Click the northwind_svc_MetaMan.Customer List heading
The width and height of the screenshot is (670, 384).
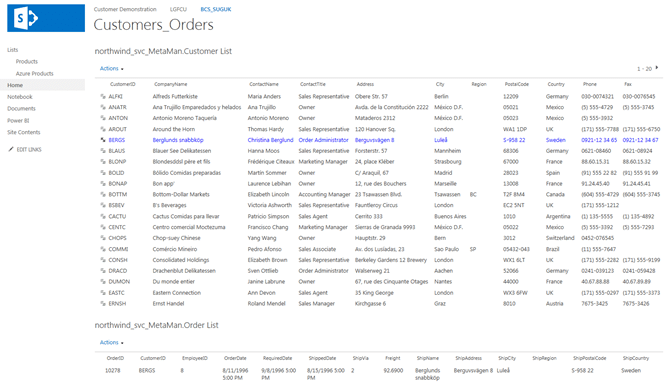pyautogui.click(x=163, y=51)
